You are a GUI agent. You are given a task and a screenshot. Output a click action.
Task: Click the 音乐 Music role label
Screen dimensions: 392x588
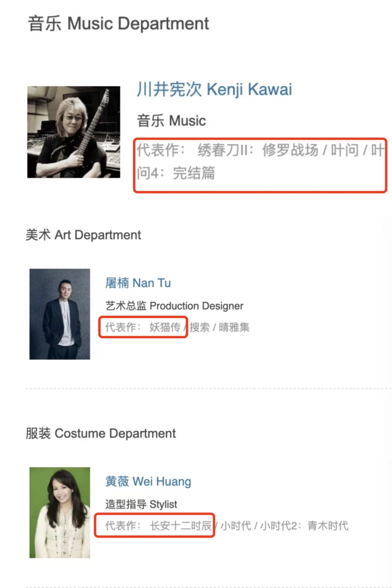point(171,121)
